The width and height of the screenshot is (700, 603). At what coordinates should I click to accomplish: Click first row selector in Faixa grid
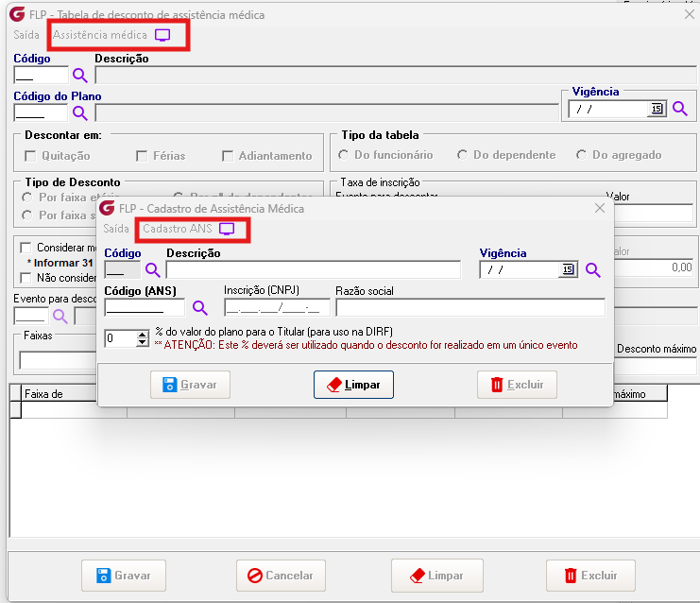click(x=16, y=409)
